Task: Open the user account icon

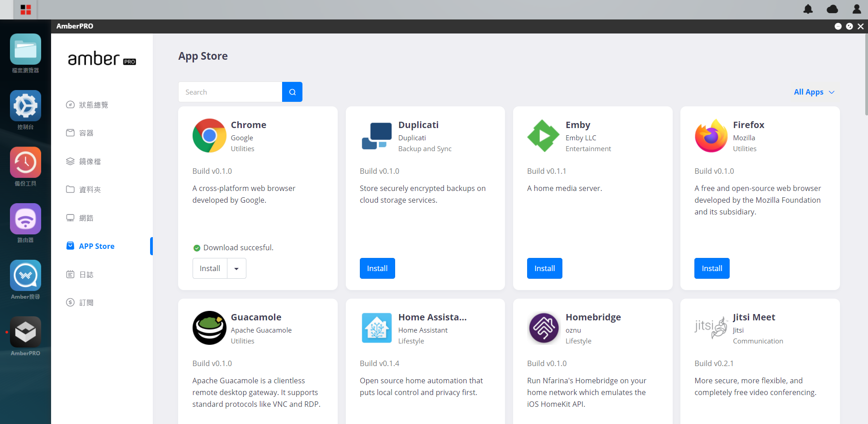Action: [x=857, y=9]
